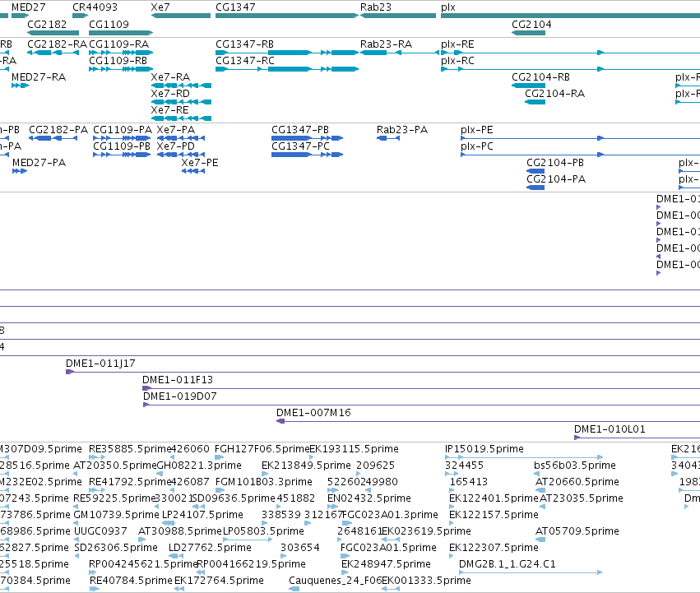
Task: Select transcript CG1347-RC
Action: click(286, 69)
